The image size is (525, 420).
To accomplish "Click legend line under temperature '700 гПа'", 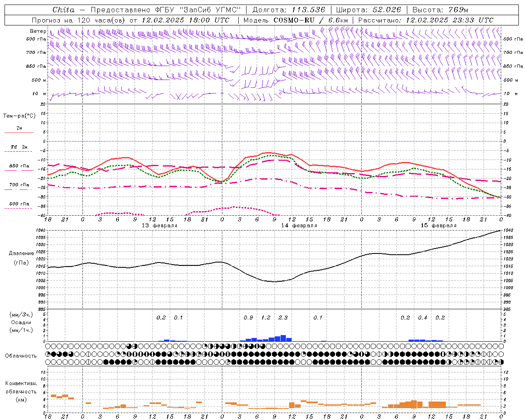I will click(19, 189).
